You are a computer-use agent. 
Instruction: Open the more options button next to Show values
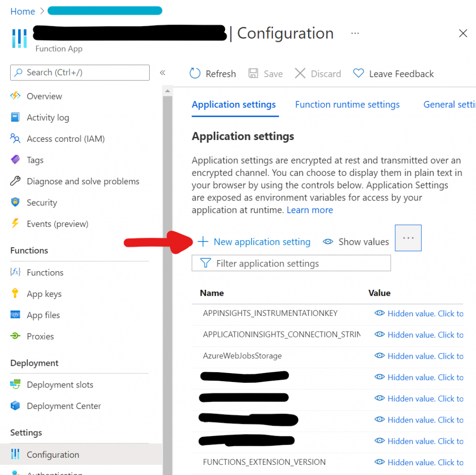[408, 238]
